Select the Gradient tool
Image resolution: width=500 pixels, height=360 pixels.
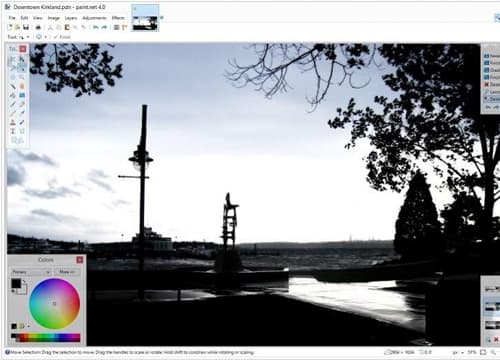coord(22,95)
